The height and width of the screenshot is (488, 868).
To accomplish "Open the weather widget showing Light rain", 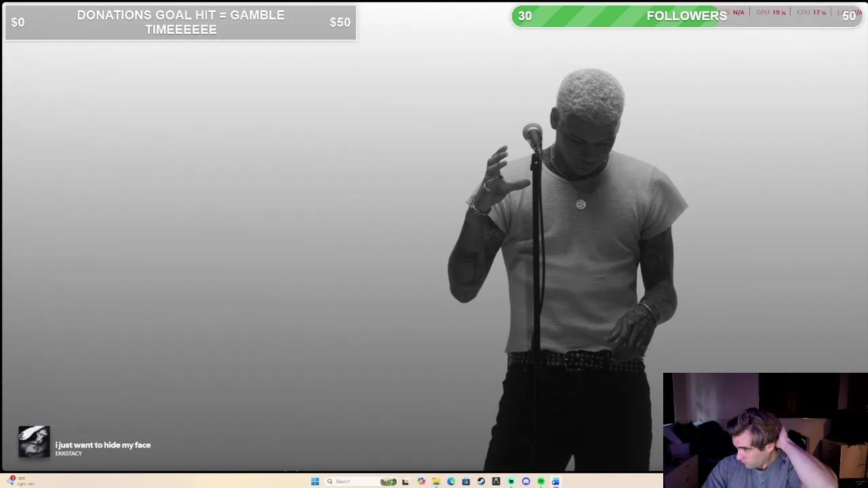I will pos(20,481).
